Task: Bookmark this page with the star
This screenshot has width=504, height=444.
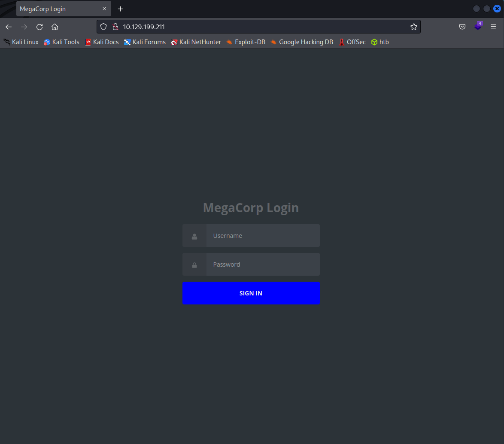Action: coord(413,27)
